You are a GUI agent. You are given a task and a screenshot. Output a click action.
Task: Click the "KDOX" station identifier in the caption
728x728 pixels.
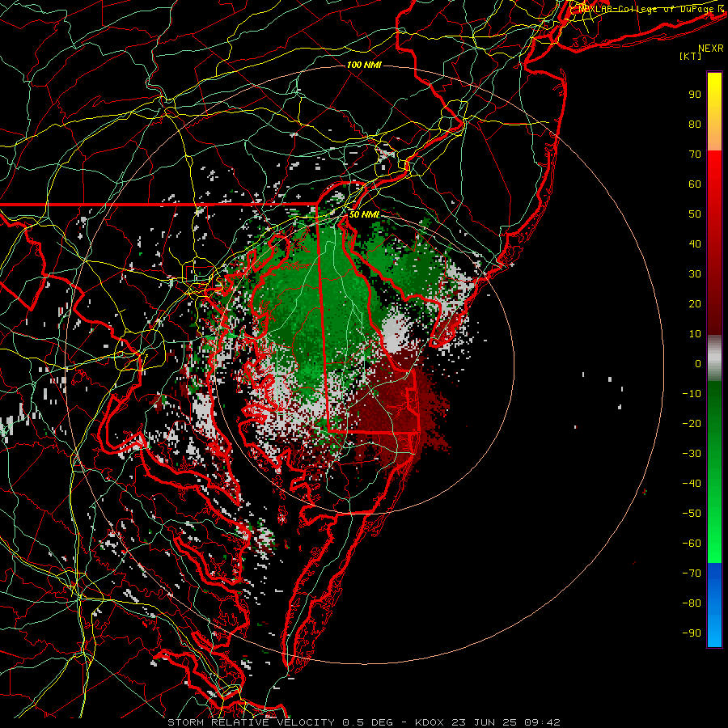430,722
